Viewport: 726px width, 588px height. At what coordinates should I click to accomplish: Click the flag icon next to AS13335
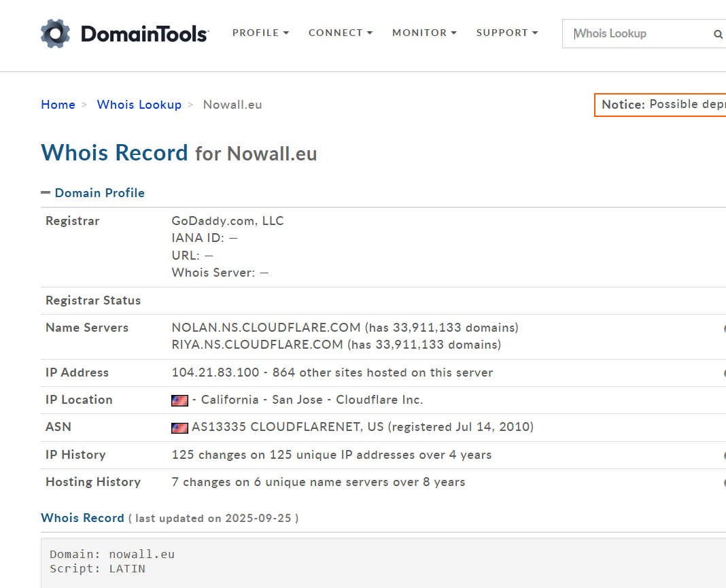coord(179,428)
